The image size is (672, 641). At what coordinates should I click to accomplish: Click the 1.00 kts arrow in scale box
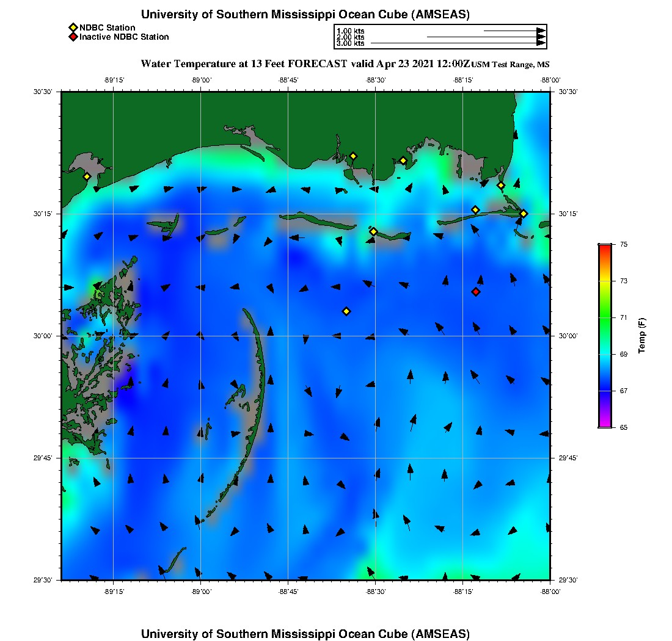tap(514, 31)
